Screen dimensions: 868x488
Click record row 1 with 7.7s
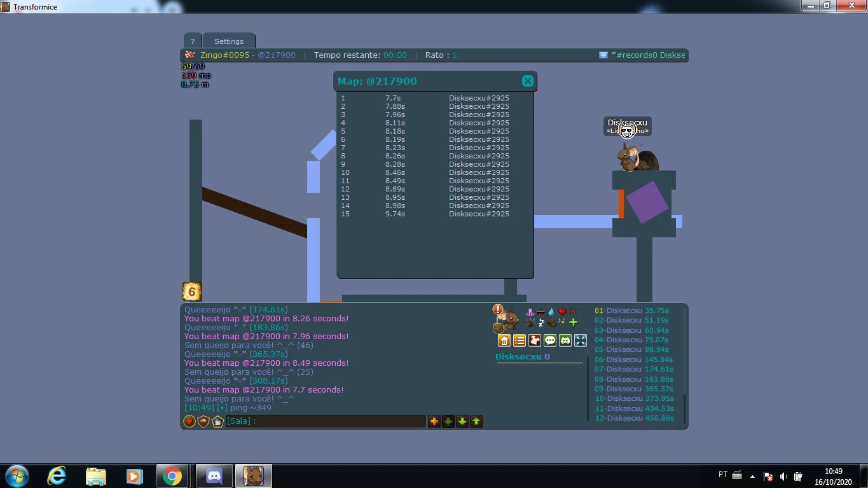click(425, 98)
